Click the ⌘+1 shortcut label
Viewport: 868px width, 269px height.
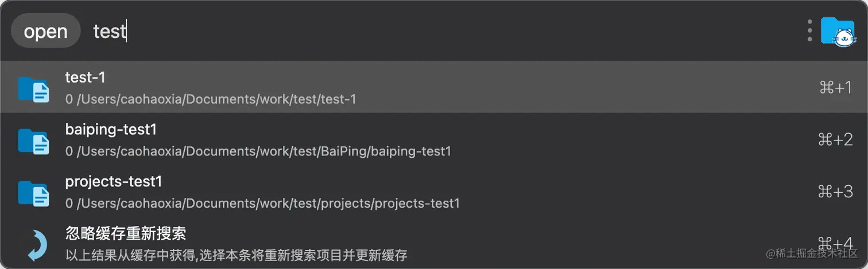[835, 87]
